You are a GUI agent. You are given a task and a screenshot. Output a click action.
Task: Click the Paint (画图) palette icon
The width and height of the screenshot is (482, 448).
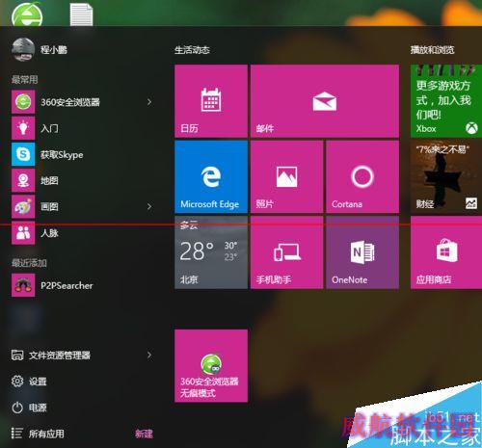(23, 207)
